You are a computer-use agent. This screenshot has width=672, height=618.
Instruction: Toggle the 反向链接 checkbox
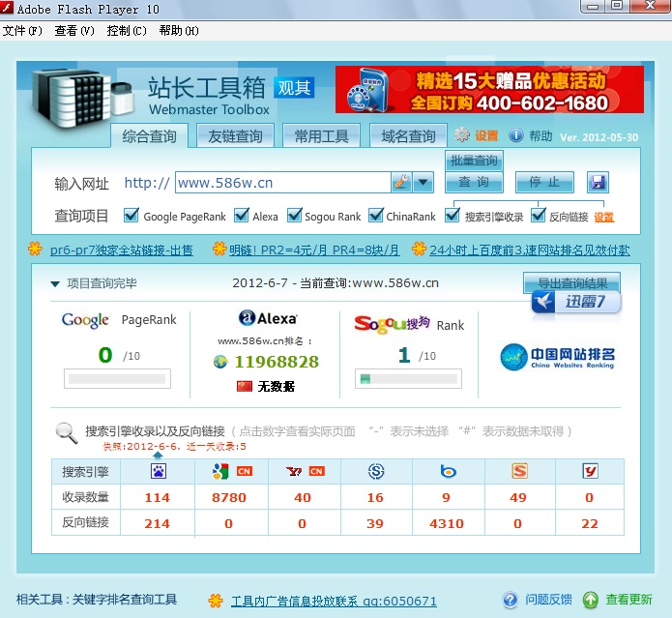[539, 215]
